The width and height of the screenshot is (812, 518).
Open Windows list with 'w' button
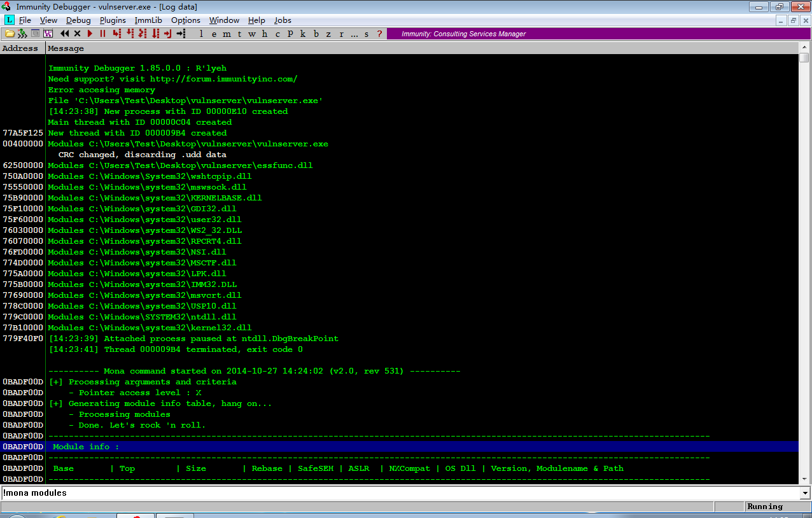252,34
